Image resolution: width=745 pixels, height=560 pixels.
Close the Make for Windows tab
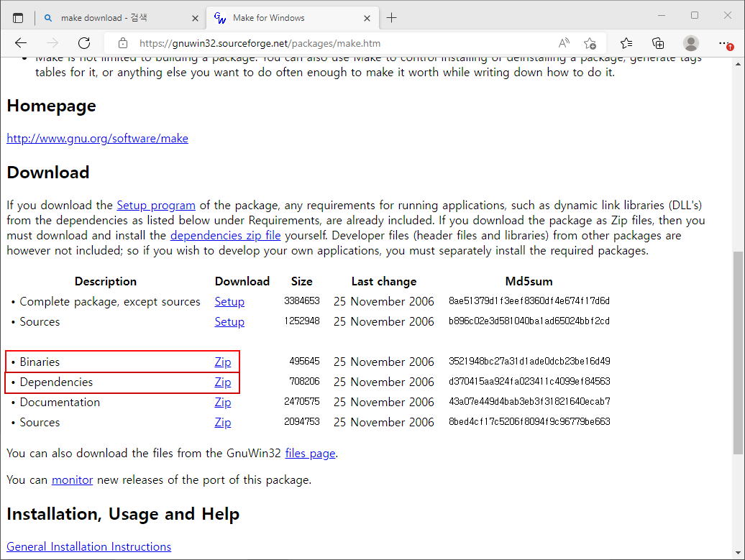(367, 18)
